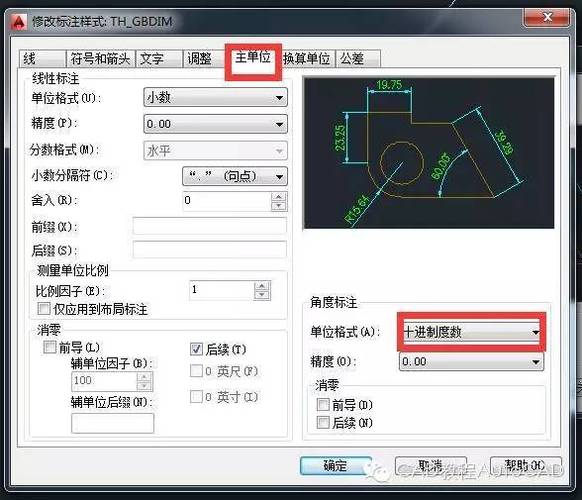Click the 辅单位因子(B) field showing 100

click(104, 381)
